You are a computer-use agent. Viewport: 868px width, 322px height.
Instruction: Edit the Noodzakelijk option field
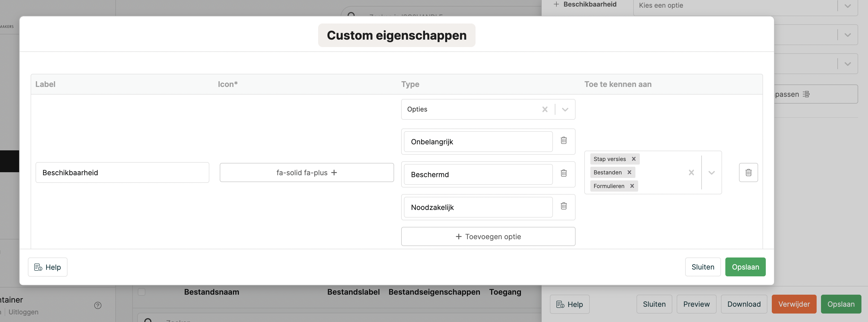click(478, 207)
